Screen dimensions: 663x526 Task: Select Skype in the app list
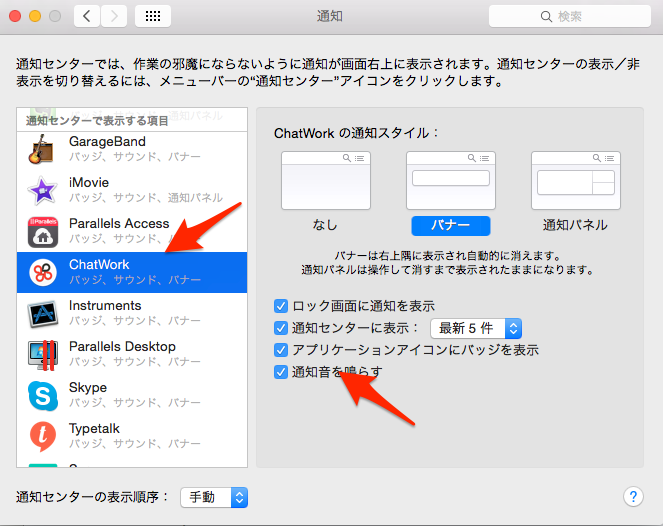click(132, 395)
